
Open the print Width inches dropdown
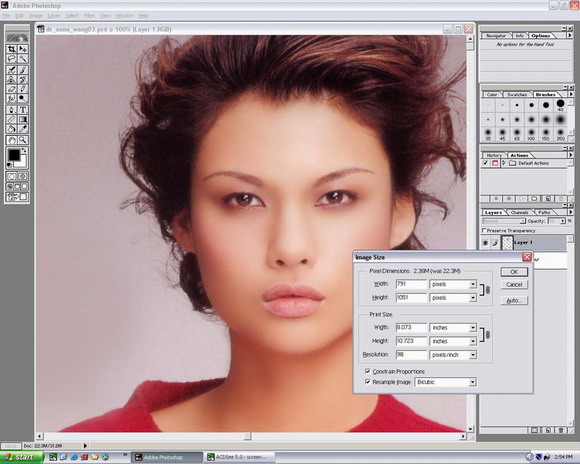tap(473, 328)
